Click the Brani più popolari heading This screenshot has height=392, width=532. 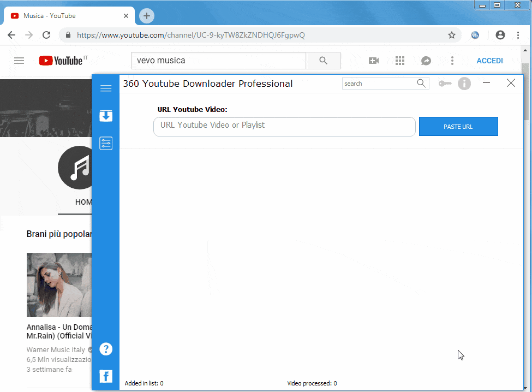pyautogui.click(x=59, y=234)
